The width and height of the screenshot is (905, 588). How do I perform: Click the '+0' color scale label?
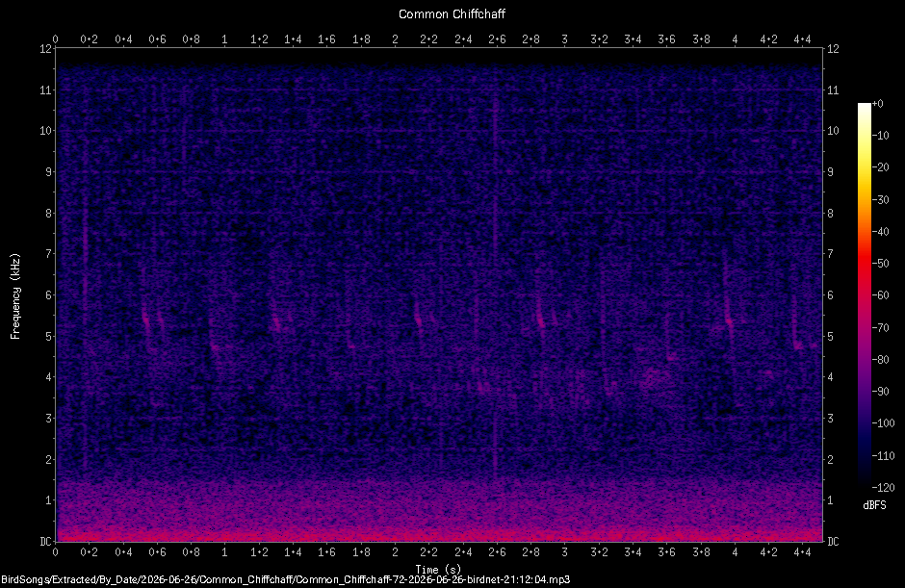[x=877, y=104]
